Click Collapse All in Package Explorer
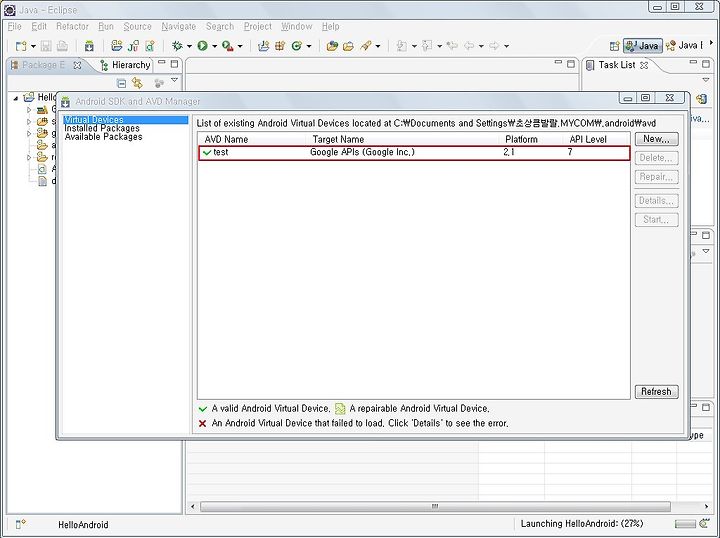720x538 pixels. 121,83
